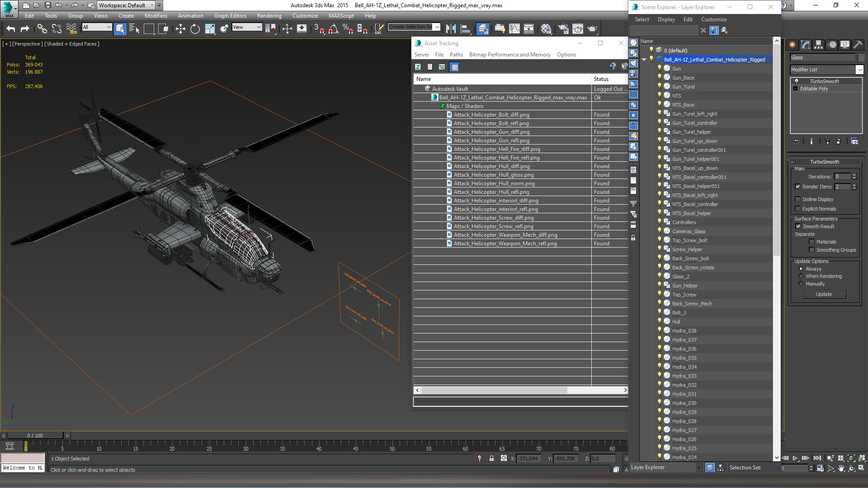Image resolution: width=868 pixels, height=488 pixels.
Task: Toggle TurboSmooth modifier lightbulb in stack
Action: pyautogui.click(x=797, y=81)
